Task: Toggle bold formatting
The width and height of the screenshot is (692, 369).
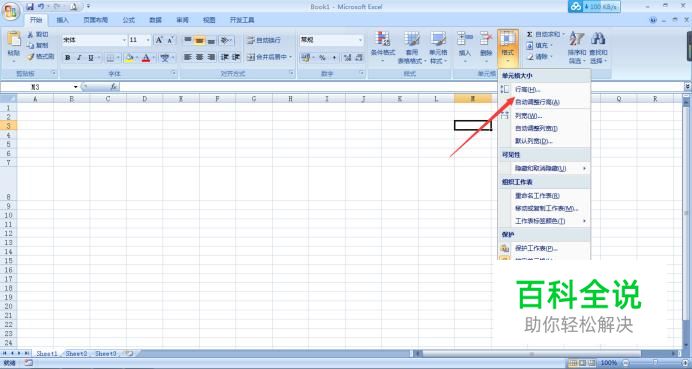Action: click(68, 58)
